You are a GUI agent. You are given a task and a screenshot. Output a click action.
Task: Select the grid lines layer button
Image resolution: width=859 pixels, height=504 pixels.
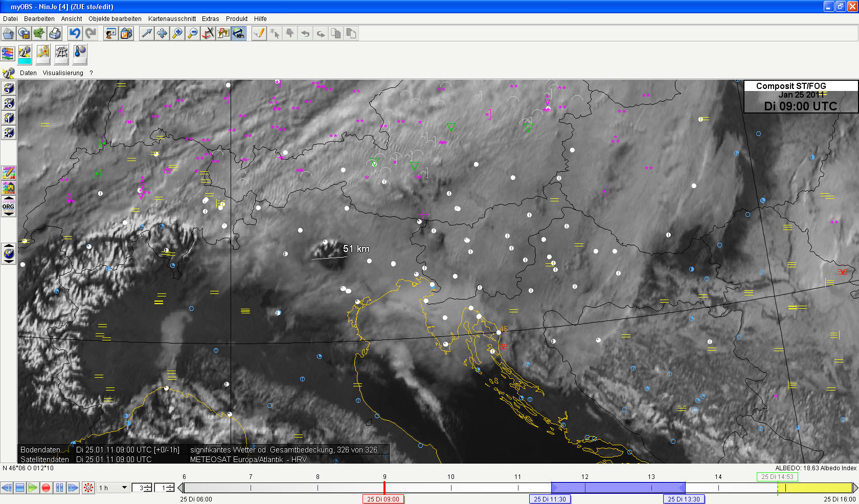[61, 54]
